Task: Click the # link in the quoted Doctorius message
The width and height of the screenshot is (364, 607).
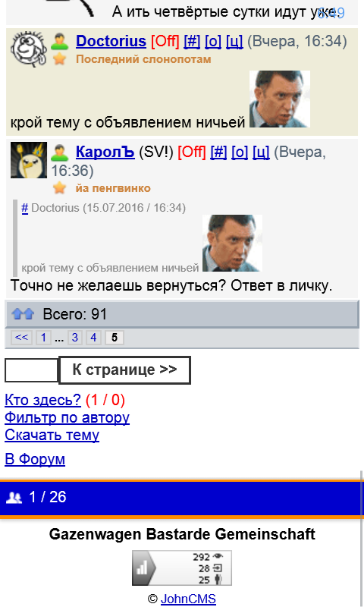Action: click(x=25, y=208)
